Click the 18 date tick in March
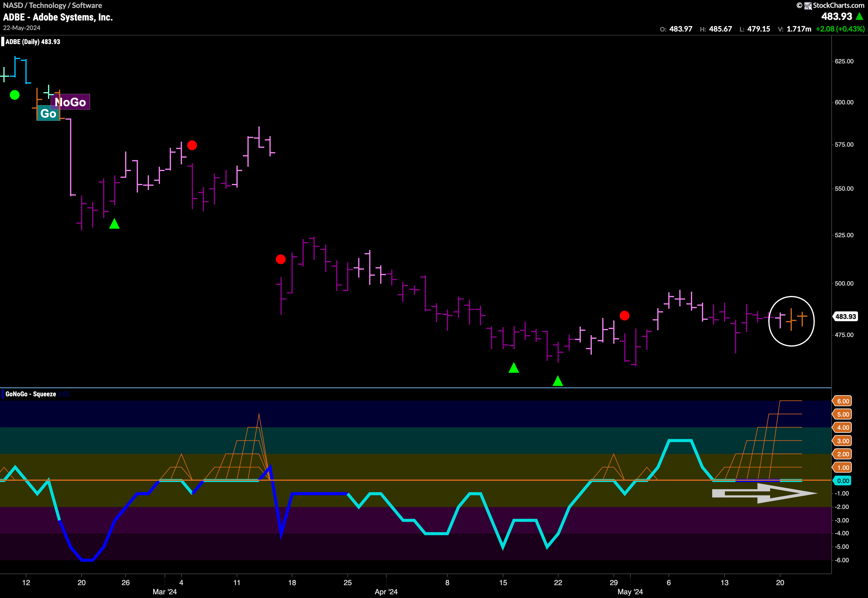This screenshot has height=598, width=868. coord(292,583)
